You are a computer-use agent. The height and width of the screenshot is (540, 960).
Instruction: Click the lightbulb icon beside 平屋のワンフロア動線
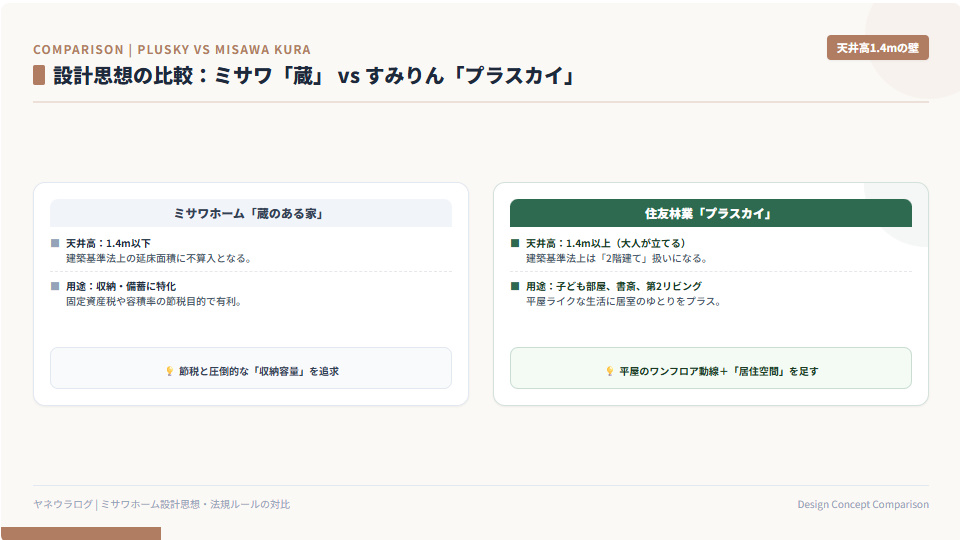point(610,371)
